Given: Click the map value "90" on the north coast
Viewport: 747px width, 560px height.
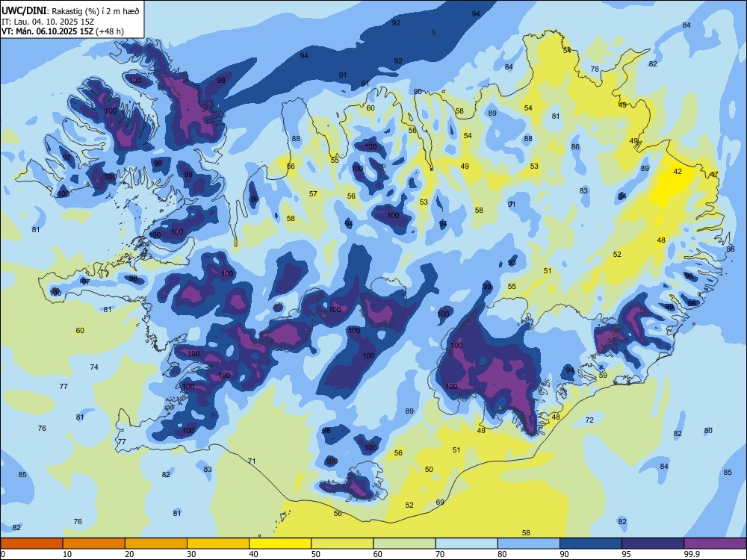Looking at the screenshot, I should click(418, 91).
